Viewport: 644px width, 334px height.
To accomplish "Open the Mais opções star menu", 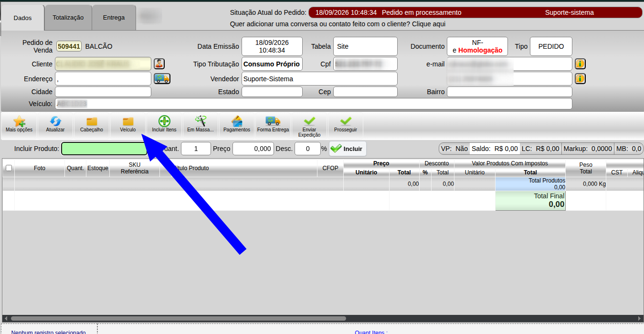I will click(x=19, y=125).
